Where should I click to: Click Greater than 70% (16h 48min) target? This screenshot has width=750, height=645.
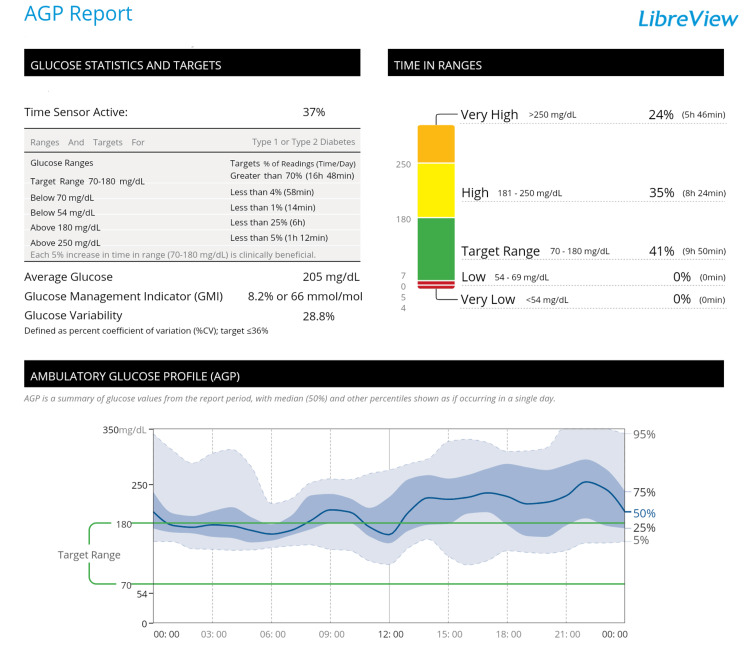pyautogui.click(x=292, y=176)
